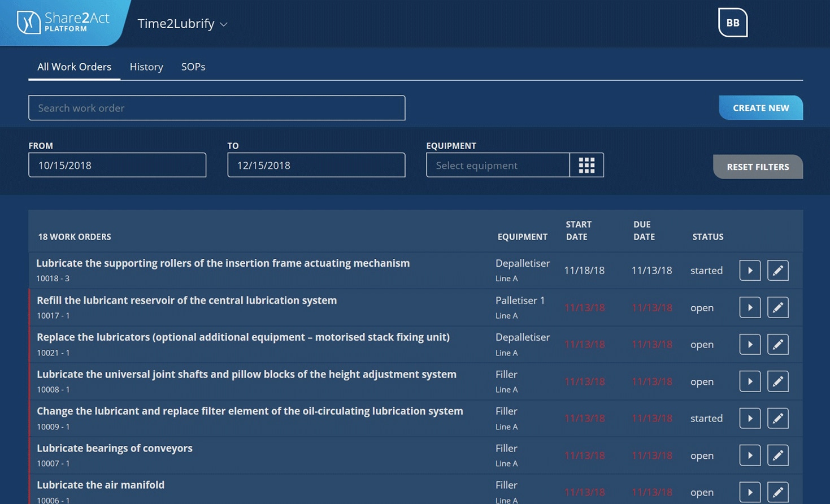Click start date 11/18/18 of order 10018

tap(584, 271)
